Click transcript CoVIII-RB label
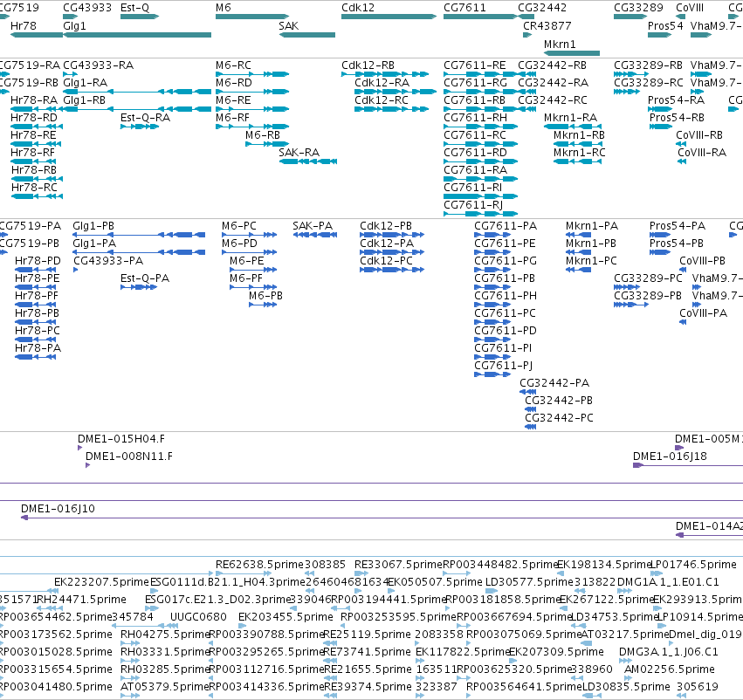The image size is (743, 700). pos(699,135)
